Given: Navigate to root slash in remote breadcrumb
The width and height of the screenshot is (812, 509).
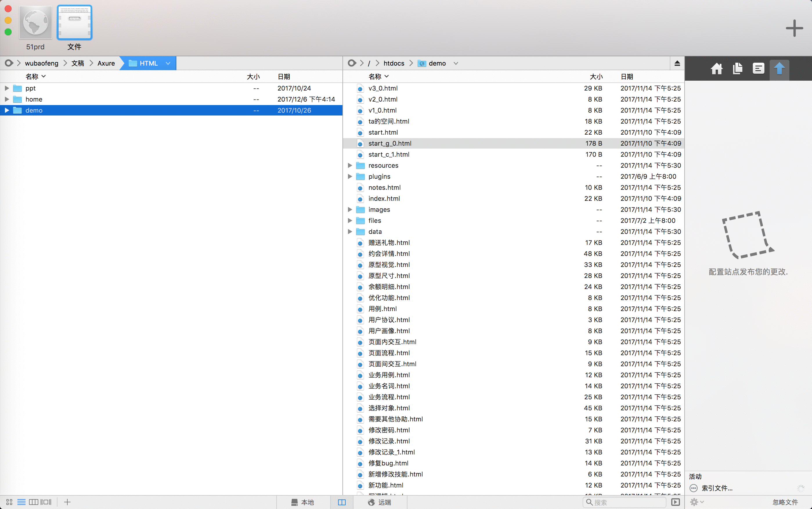Looking at the screenshot, I should coord(369,63).
